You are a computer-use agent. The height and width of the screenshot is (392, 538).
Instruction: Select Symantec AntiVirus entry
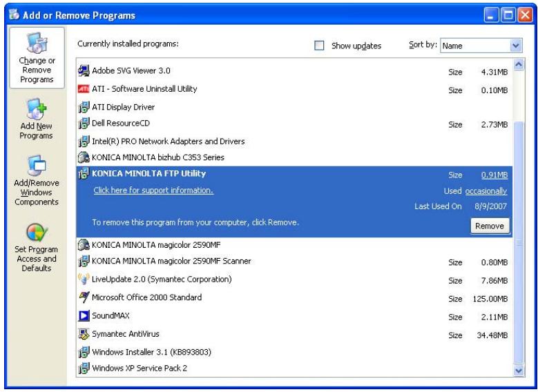point(294,334)
